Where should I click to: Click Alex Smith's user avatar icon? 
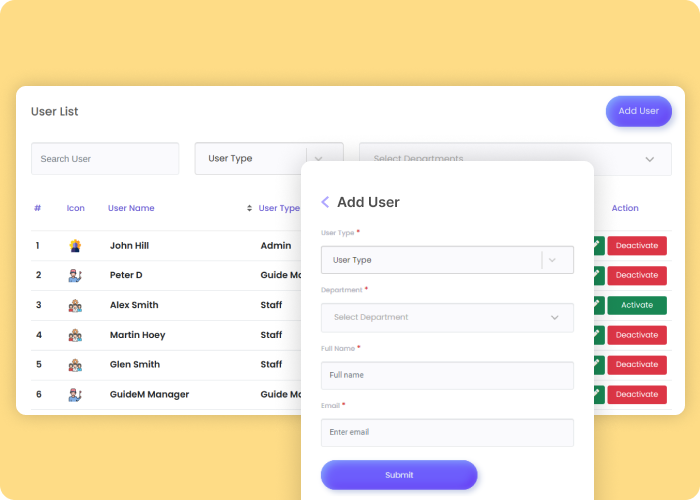(x=75, y=305)
